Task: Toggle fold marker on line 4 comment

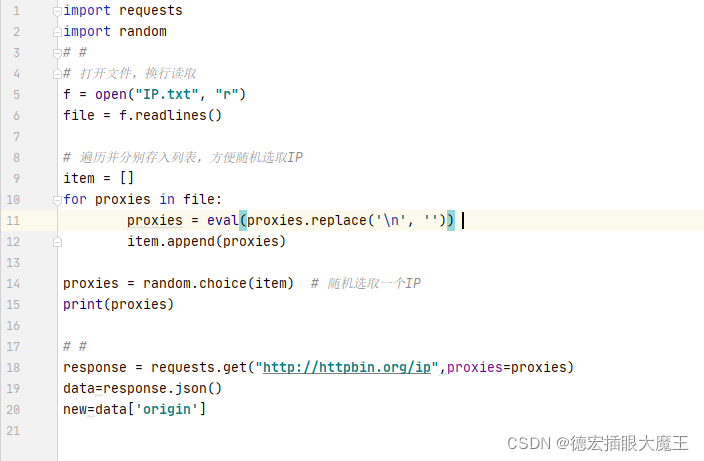Action: click(57, 74)
